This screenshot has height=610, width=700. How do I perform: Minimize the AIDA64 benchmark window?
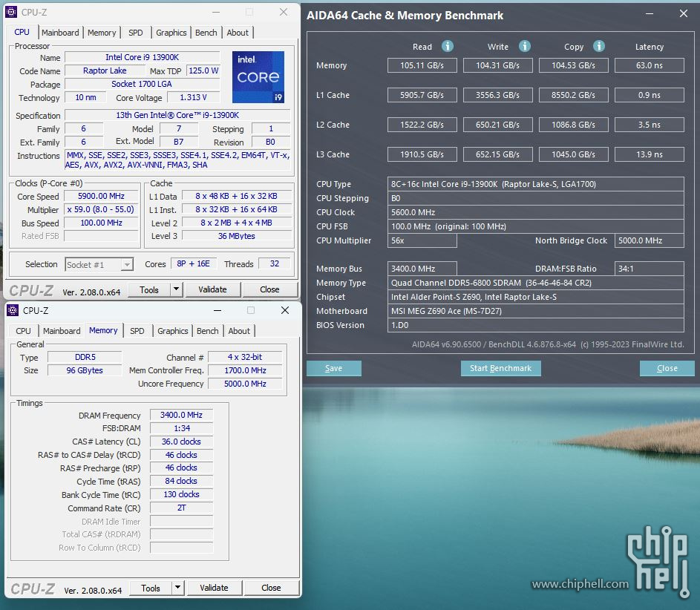tap(650, 14)
